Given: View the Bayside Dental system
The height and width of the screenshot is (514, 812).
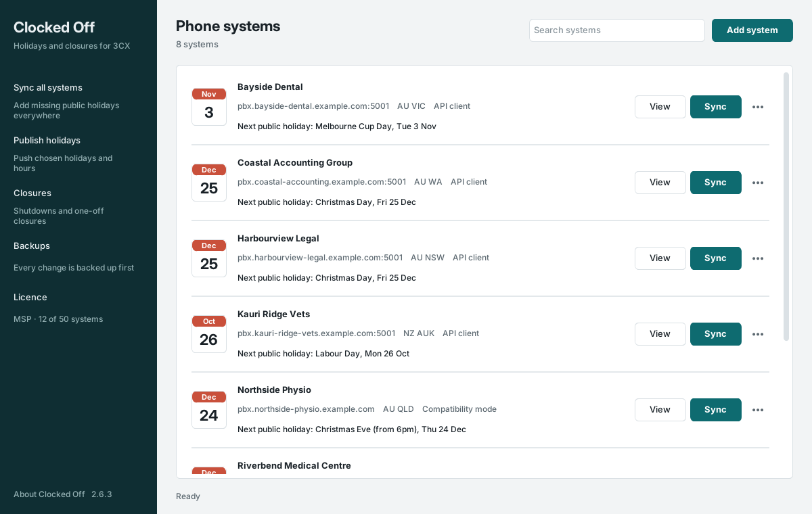Looking at the screenshot, I should coord(660,107).
